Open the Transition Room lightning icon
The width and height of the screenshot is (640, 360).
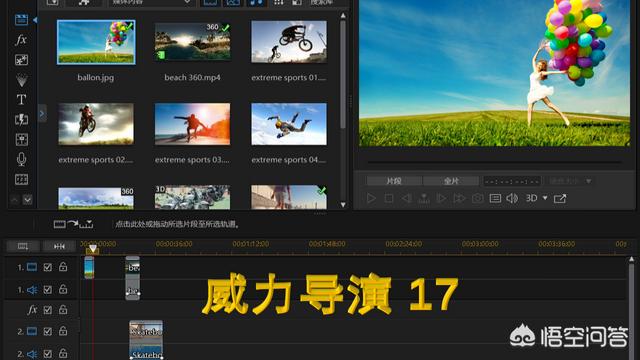[x=21, y=119]
